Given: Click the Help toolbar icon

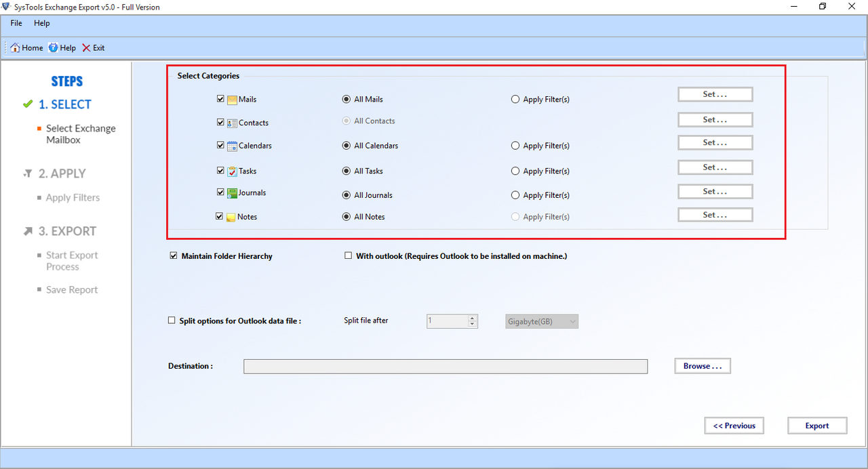Looking at the screenshot, I should pos(53,48).
